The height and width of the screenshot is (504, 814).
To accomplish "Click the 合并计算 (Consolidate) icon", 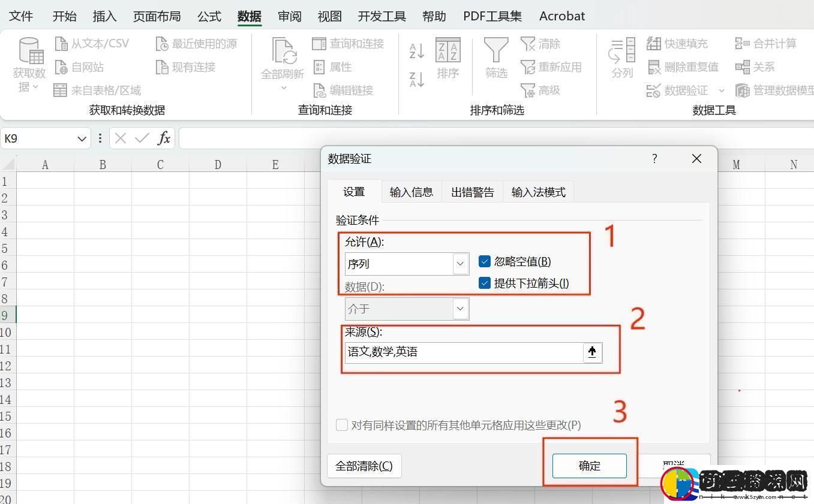I will coord(743,44).
